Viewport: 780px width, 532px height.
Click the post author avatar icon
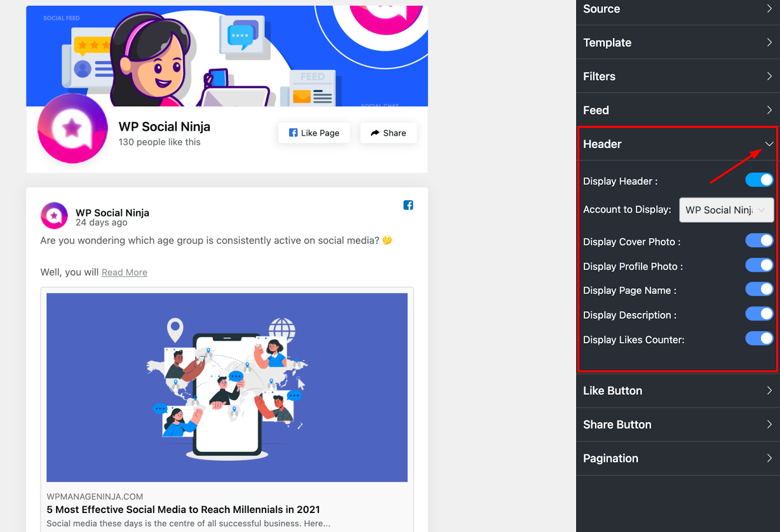54,215
